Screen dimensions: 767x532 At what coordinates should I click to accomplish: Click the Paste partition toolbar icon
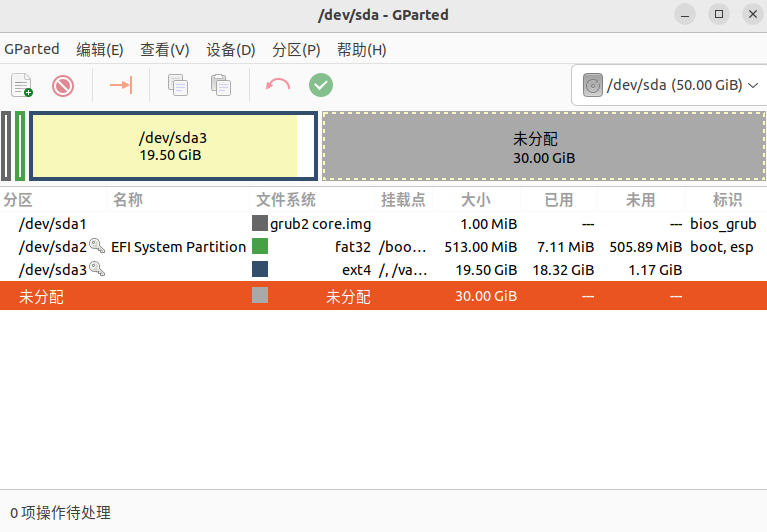point(221,85)
